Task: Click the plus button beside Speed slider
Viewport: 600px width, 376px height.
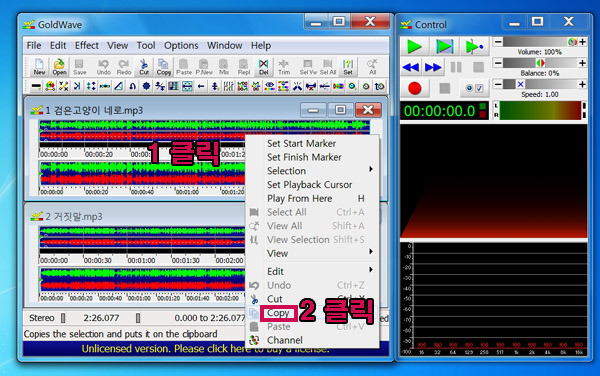Action: [582, 84]
